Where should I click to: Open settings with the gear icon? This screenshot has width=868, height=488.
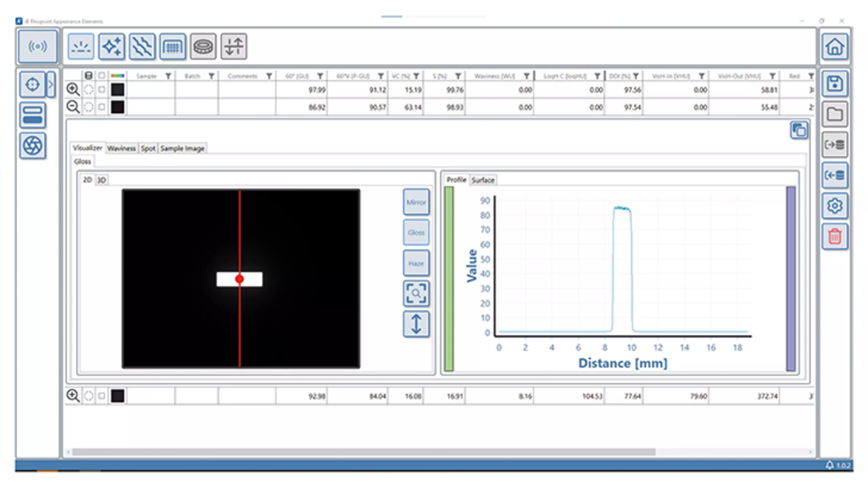pyautogui.click(x=835, y=206)
